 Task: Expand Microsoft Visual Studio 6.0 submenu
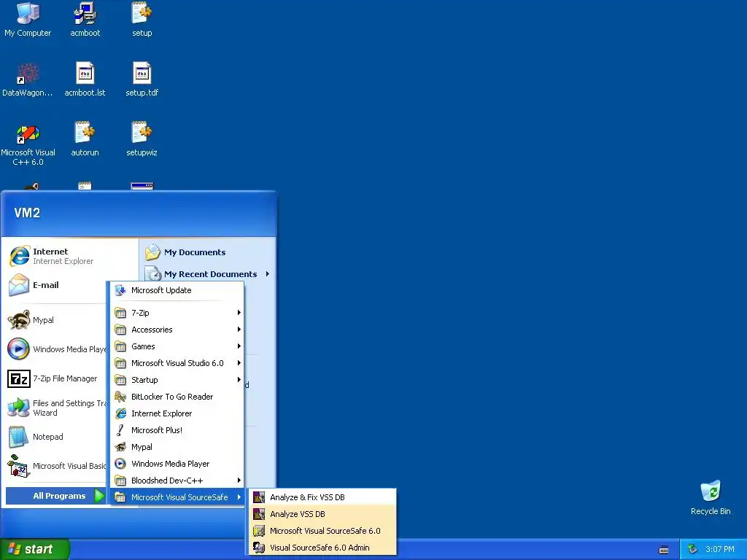(177, 363)
